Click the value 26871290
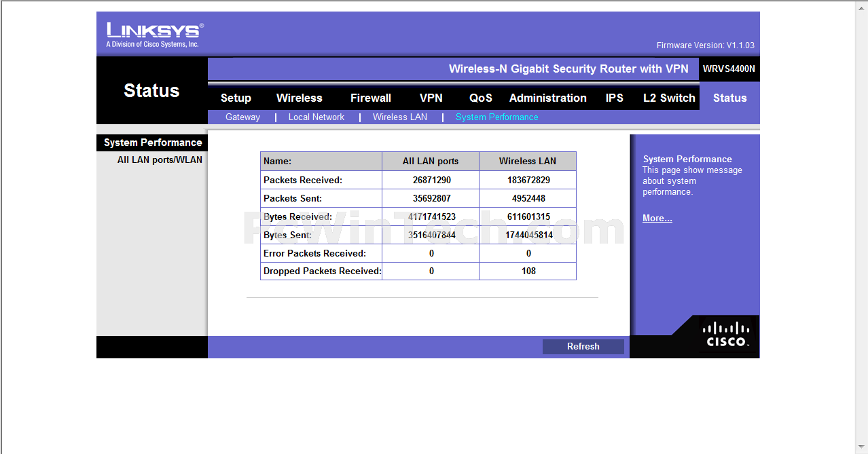 pyautogui.click(x=431, y=180)
